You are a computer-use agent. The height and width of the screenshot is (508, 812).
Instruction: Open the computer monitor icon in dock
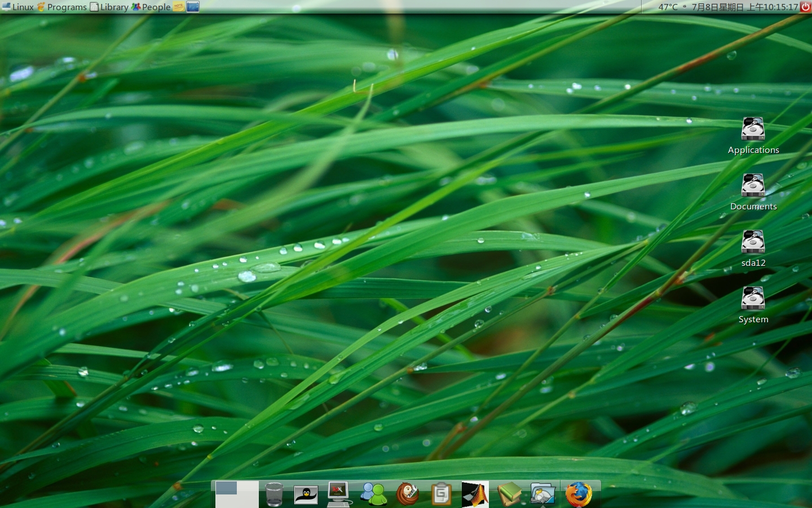[x=339, y=494]
